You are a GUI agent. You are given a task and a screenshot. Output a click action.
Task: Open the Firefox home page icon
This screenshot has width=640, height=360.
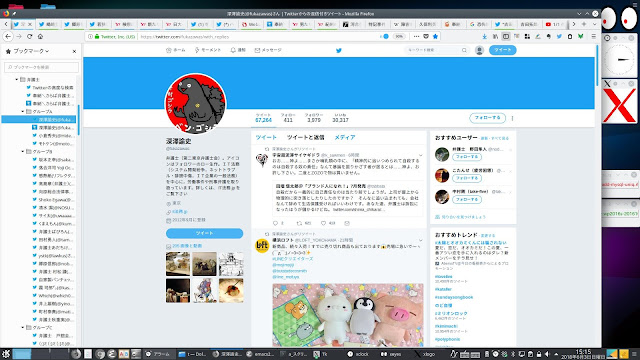click(x=40, y=36)
